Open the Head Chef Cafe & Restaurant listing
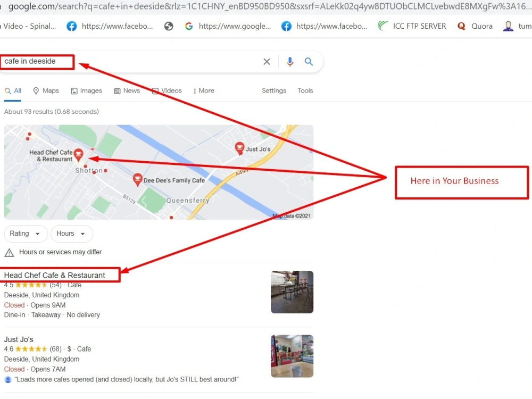The width and height of the screenshot is (532, 399). tap(54, 275)
